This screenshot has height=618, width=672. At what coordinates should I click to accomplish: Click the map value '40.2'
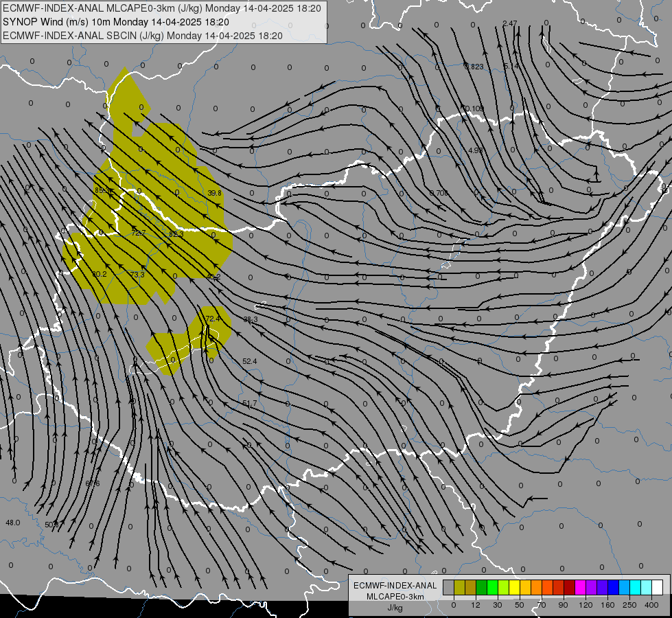(213, 277)
